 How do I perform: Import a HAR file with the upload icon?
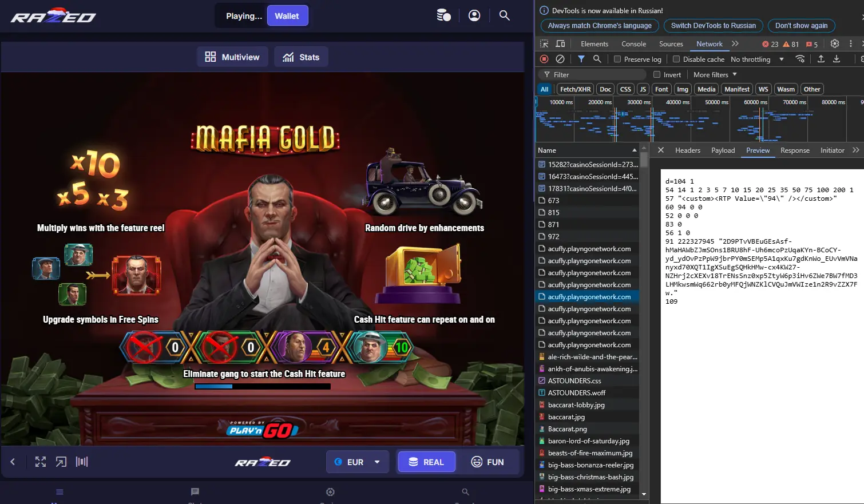pyautogui.click(x=821, y=59)
